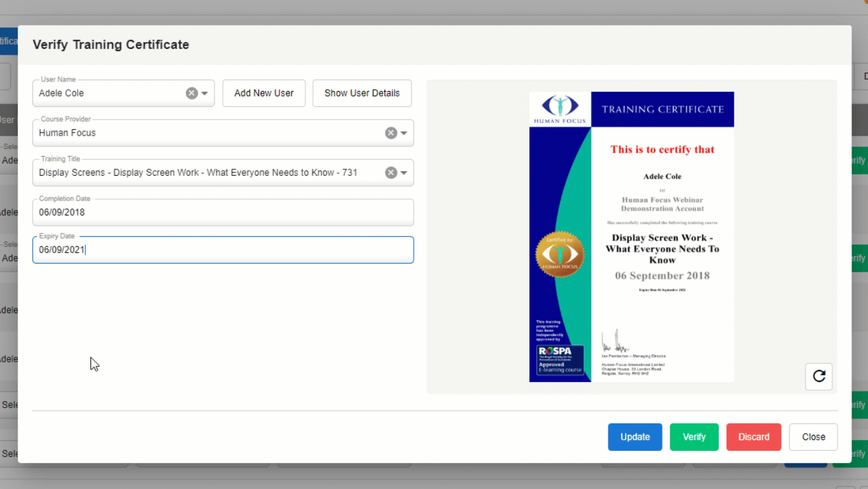Clear the Course Provider selection
Image resolution: width=868 pixels, height=489 pixels.
tap(391, 132)
